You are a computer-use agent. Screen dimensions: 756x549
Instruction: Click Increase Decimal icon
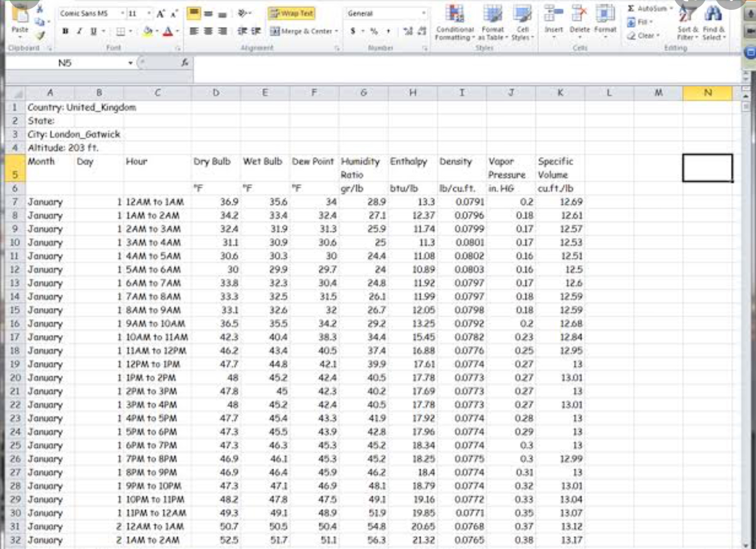pyautogui.click(x=408, y=31)
